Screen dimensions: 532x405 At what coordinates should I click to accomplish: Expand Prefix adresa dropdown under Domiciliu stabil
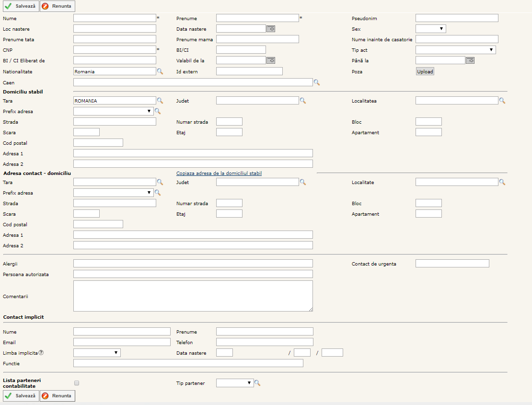tap(113, 111)
